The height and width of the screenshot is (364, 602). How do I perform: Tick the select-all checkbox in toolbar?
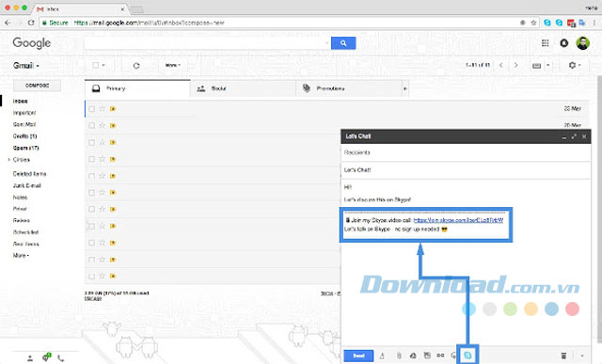pyautogui.click(x=96, y=65)
